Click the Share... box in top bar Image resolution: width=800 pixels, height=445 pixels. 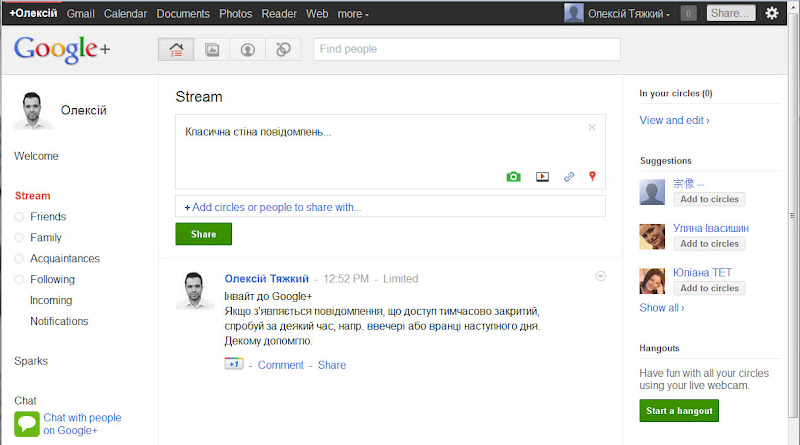point(731,13)
